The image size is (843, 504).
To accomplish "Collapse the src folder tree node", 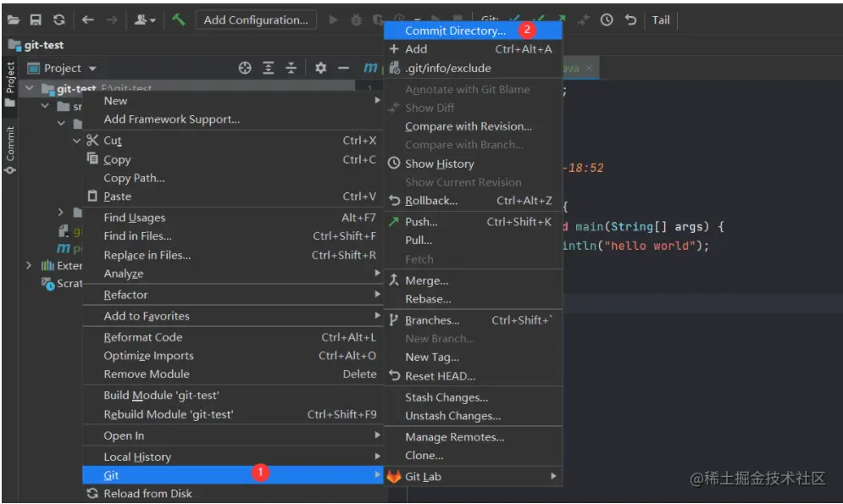I will (45, 106).
